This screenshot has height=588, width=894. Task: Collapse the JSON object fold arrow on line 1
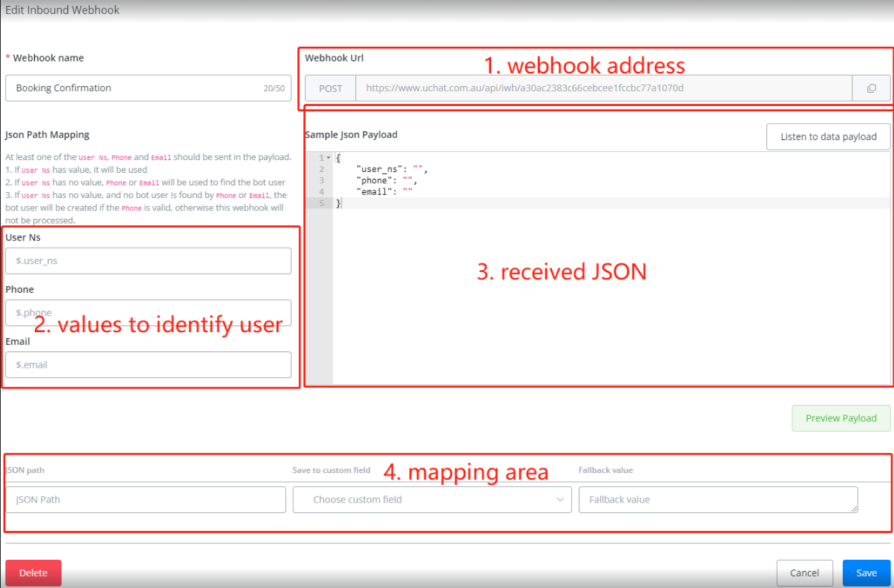[328, 158]
